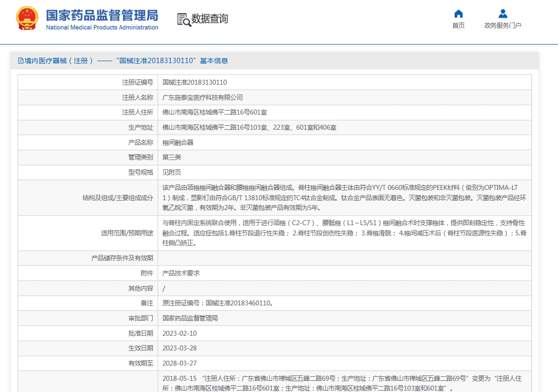Click the 其他内容 row label
Image resolution: width=558 pixels, height=392 pixels.
(x=140, y=288)
